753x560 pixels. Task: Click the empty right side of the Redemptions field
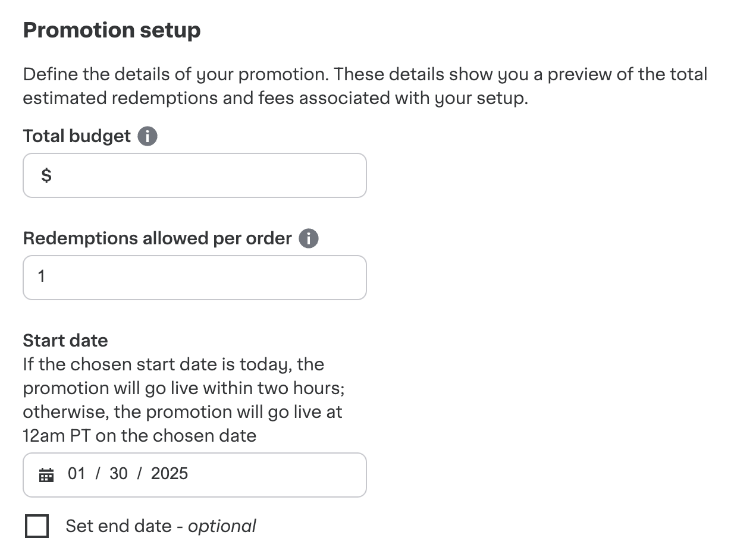[268, 278]
